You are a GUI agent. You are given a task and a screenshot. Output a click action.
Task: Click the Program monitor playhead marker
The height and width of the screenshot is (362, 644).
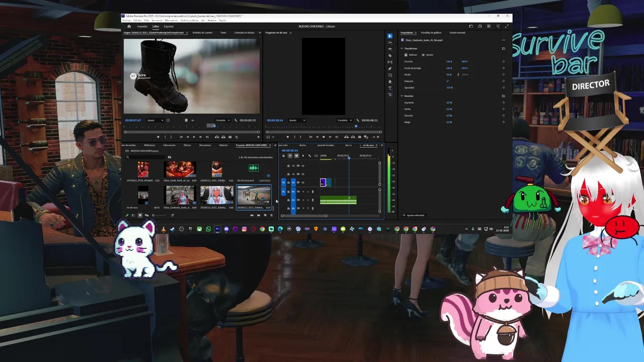[356, 127]
